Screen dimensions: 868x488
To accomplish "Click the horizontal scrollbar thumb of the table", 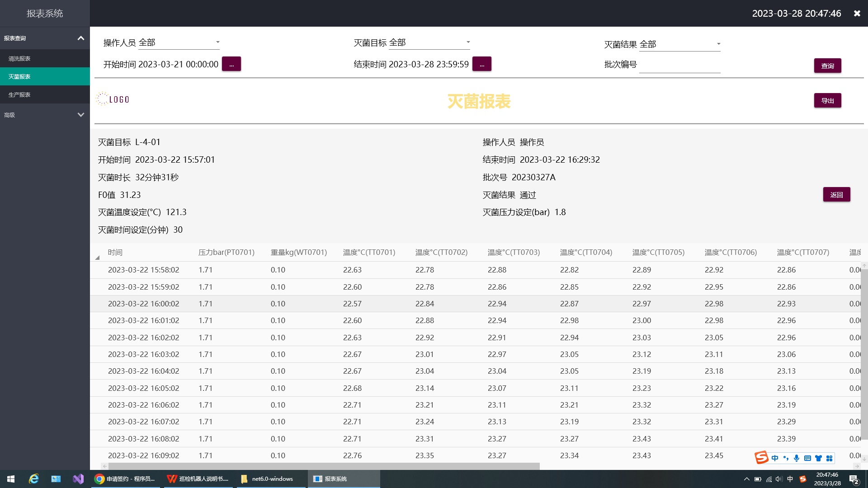I will tap(324, 466).
